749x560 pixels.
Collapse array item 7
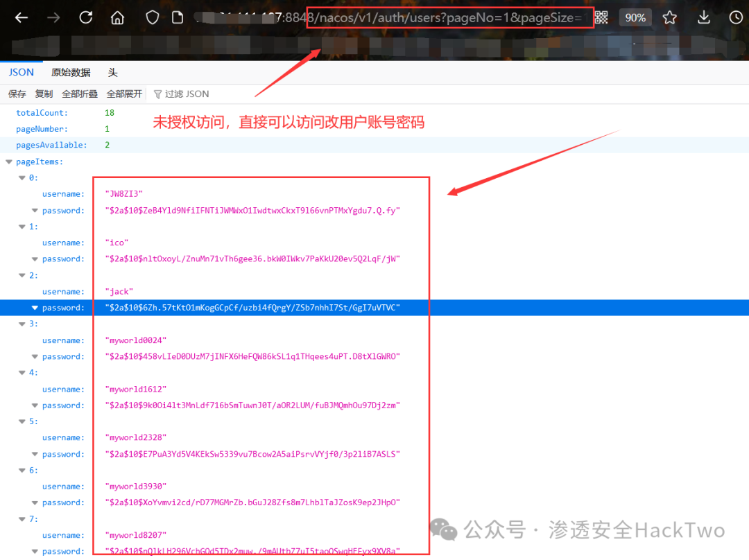click(22, 519)
